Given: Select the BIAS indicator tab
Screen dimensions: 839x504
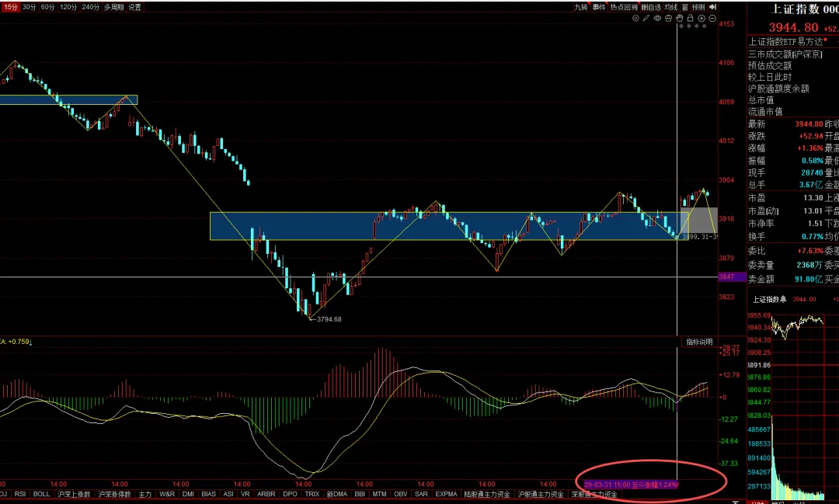Looking at the screenshot, I should [x=209, y=494].
